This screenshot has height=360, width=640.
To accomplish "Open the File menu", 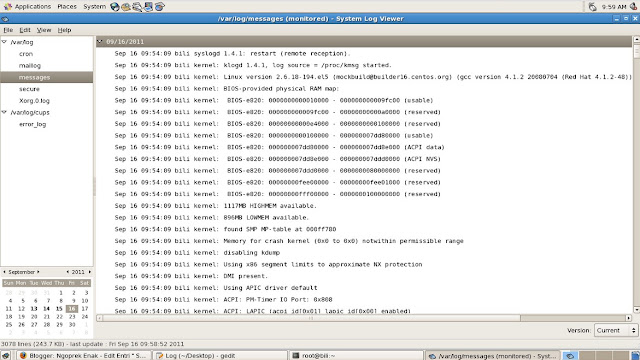I will 8,30.
